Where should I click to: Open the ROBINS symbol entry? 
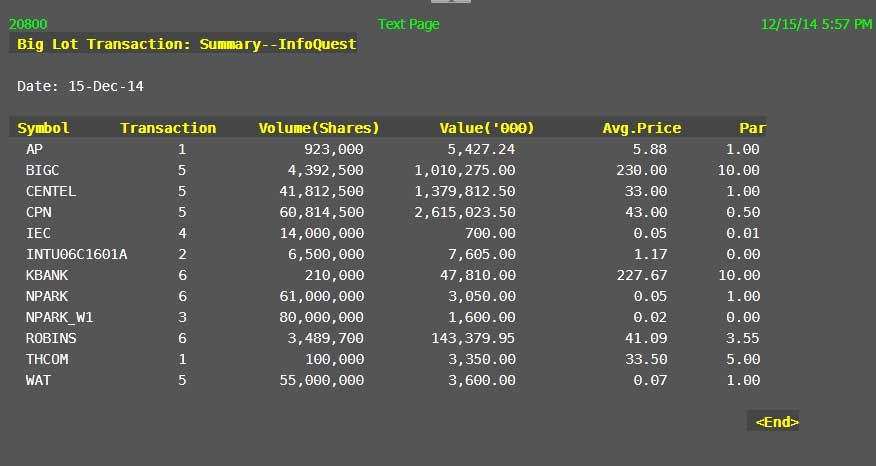pyautogui.click(x=51, y=338)
